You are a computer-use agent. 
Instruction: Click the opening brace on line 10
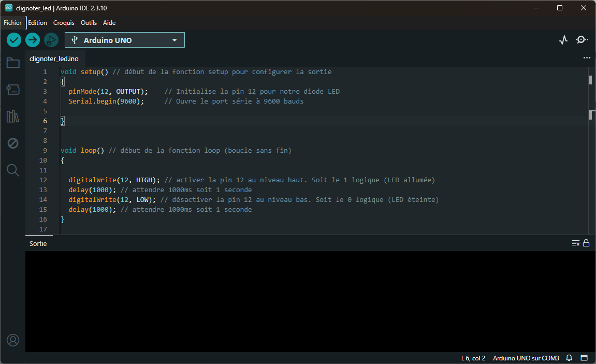coord(63,161)
